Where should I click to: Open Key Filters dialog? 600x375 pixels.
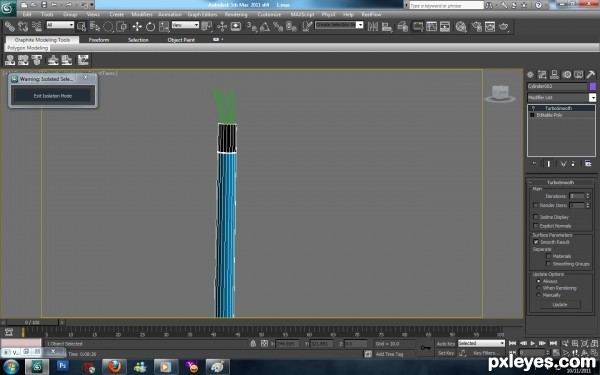tap(485, 353)
